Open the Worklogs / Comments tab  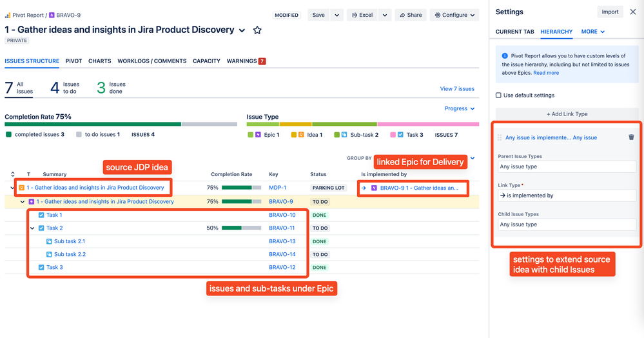(152, 61)
